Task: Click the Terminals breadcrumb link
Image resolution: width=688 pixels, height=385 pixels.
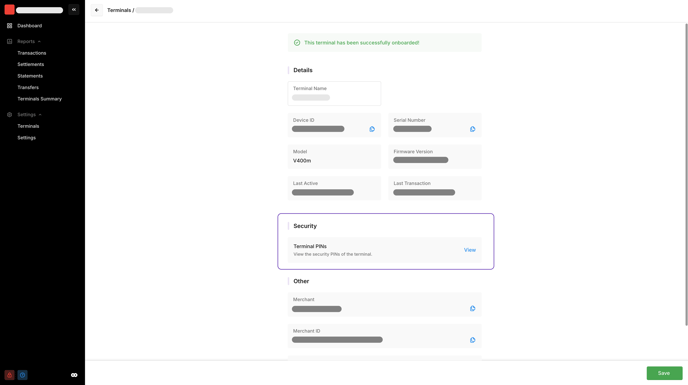Action: coord(119,10)
